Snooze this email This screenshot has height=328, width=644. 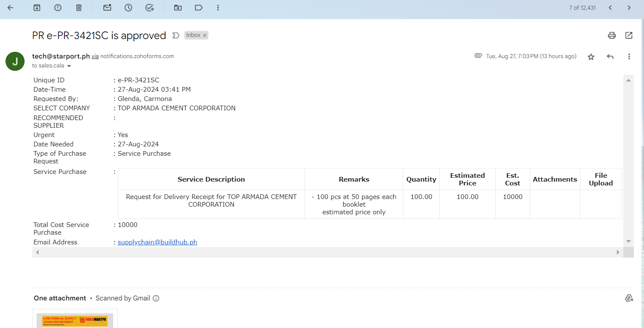(x=128, y=8)
